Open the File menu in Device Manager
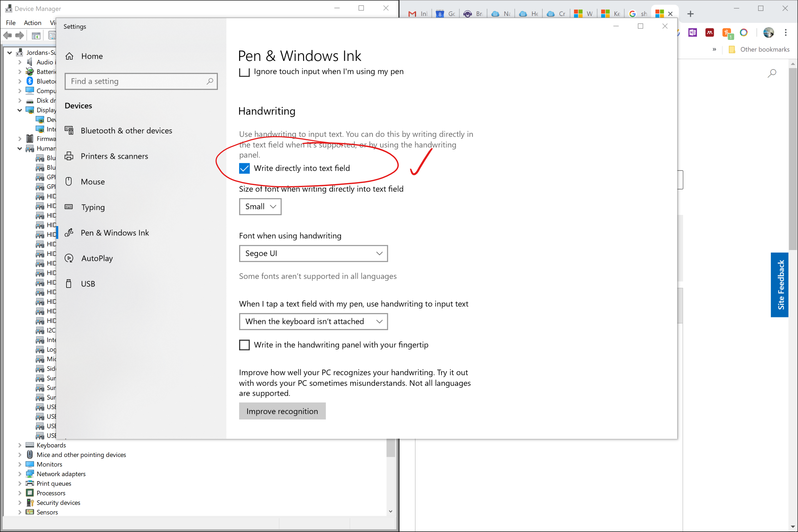The height and width of the screenshot is (532, 798). 11,23
